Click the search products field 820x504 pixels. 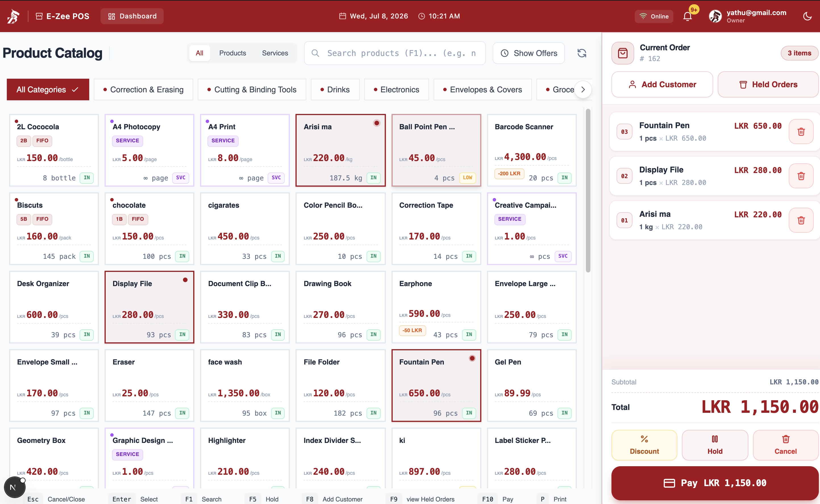click(x=395, y=53)
